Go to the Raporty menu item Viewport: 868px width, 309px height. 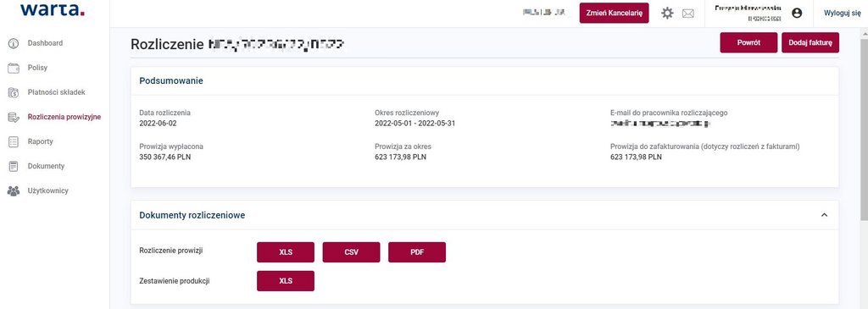point(41,141)
